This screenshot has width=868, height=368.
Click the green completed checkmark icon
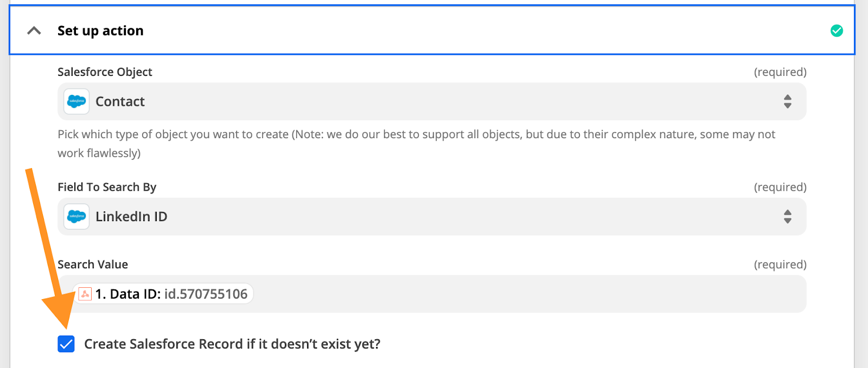[x=837, y=31]
